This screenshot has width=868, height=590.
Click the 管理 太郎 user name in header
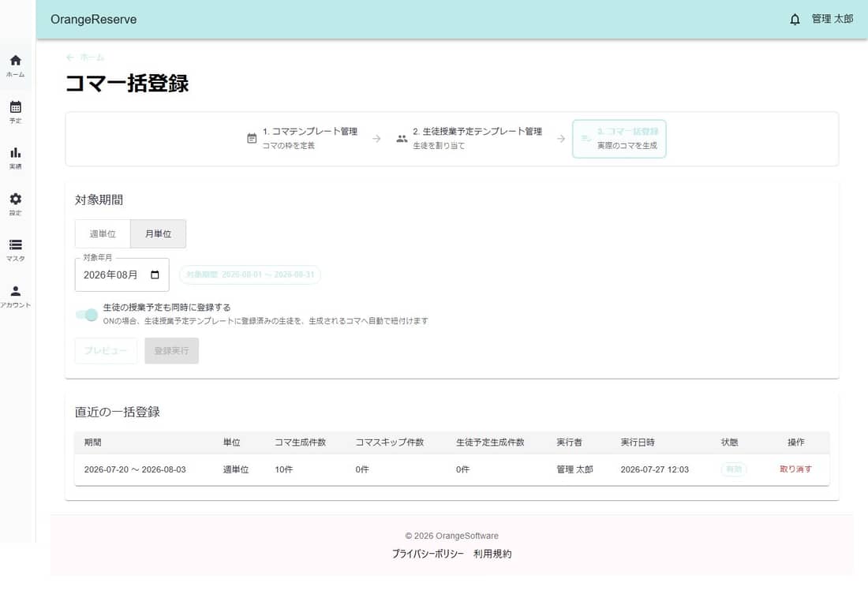[832, 19]
